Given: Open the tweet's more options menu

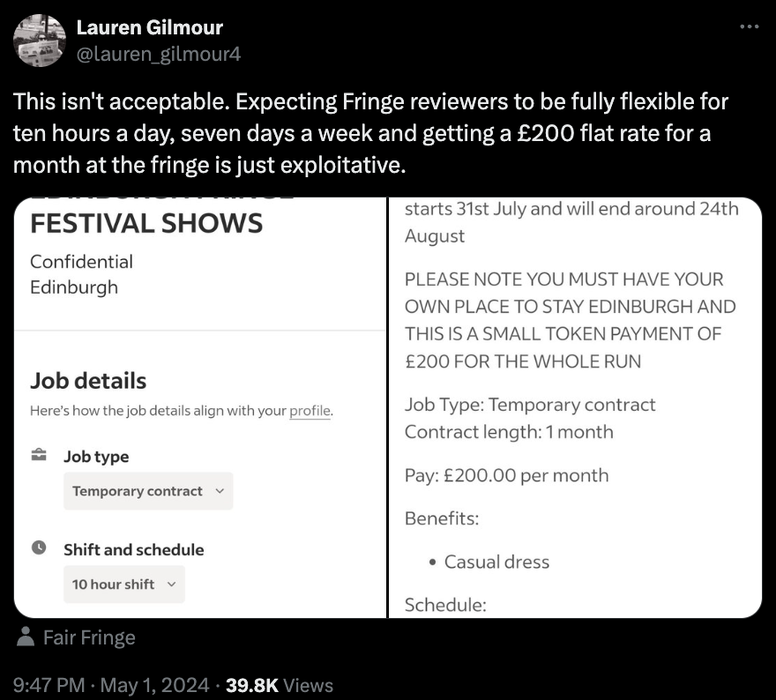Looking at the screenshot, I should 749,27.
